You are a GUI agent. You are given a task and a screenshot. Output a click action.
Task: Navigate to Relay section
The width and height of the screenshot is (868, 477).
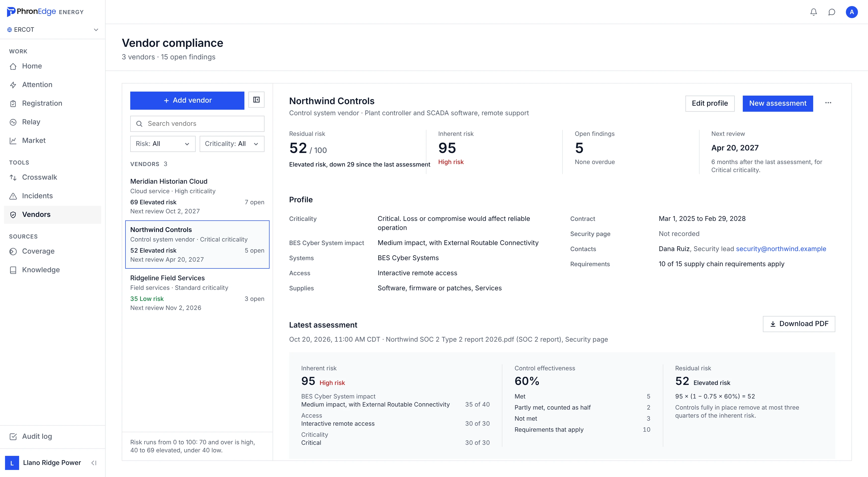tap(53, 122)
